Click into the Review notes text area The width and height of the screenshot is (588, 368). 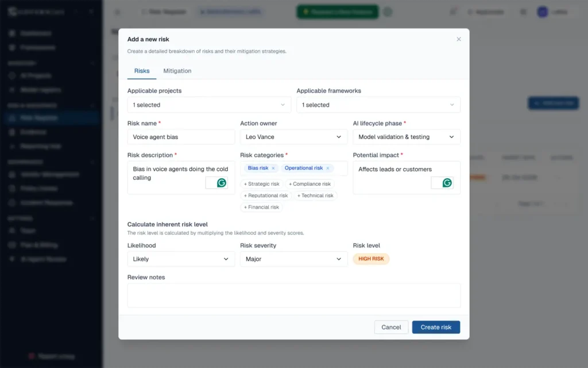[x=293, y=295]
